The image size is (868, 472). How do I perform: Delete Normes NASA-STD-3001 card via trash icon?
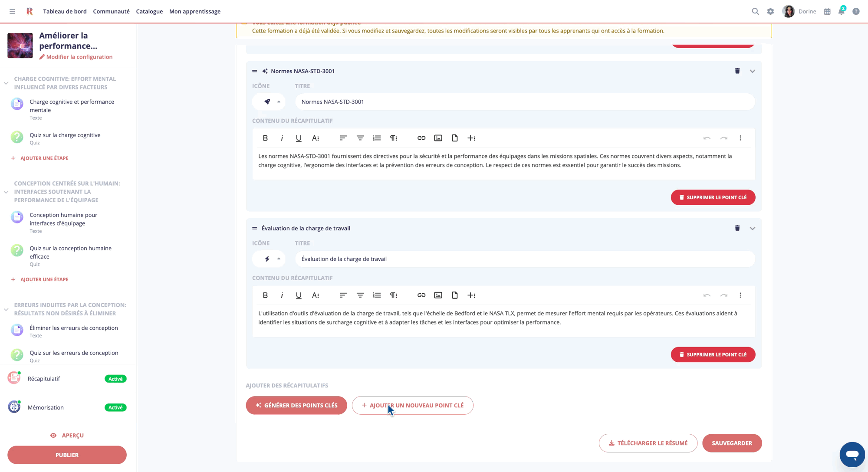point(737,71)
